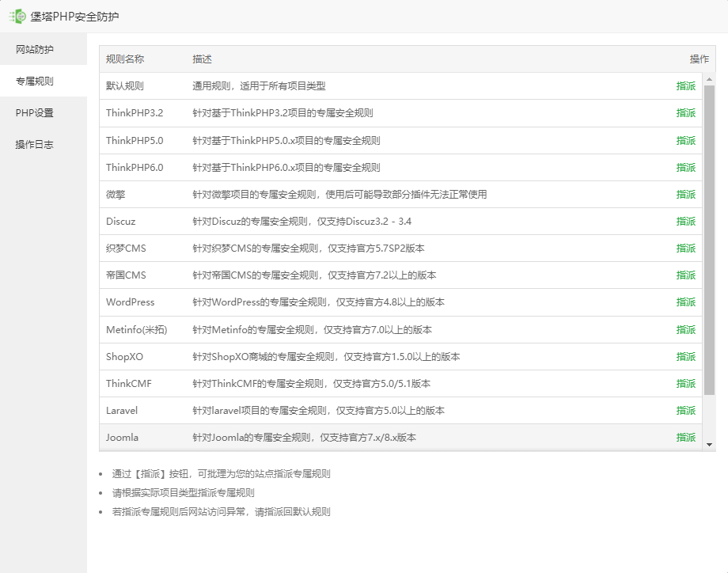728x573 pixels.
Task: Click the Metinfo 7.0以上 description
Action: pyautogui.click(x=313, y=329)
